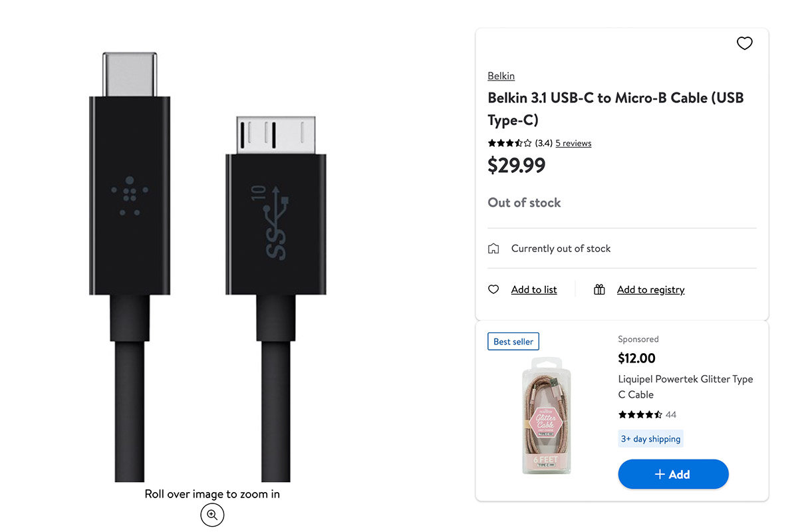The height and width of the screenshot is (532, 798).
Task: Click the small heart icon beside Add to list
Action: [x=493, y=290]
